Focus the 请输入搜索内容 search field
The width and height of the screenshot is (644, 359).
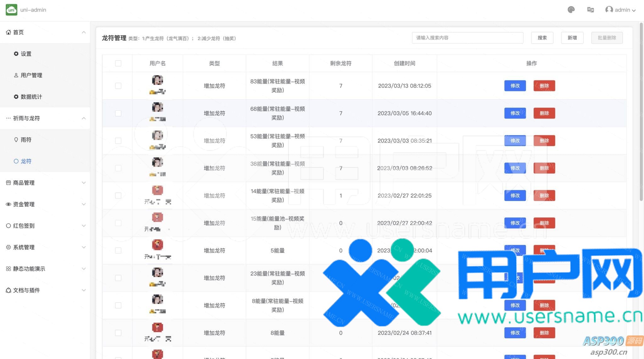coord(467,38)
